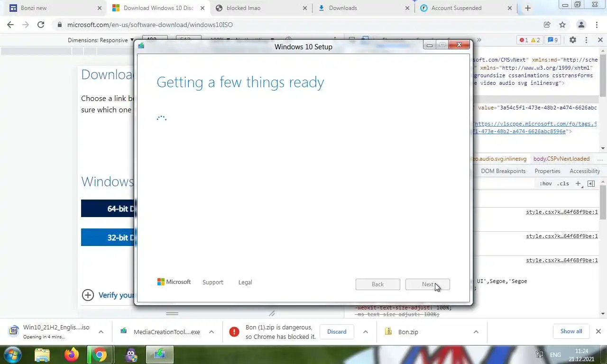Open the Dimensions: Responsive dropdown
The width and height of the screenshot is (607, 364).
tap(101, 40)
